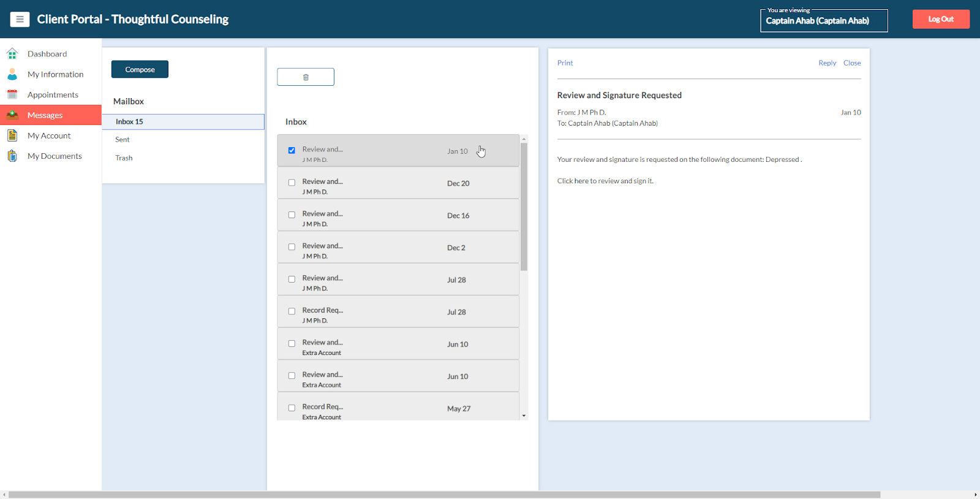This screenshot has height=499, width=980.
Task: Tick the Jun 10 message checkbox
Action: coord(292,344)
